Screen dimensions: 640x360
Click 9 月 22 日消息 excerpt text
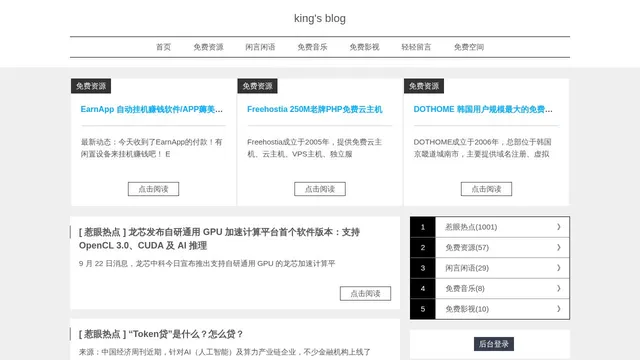pos(207,264)
